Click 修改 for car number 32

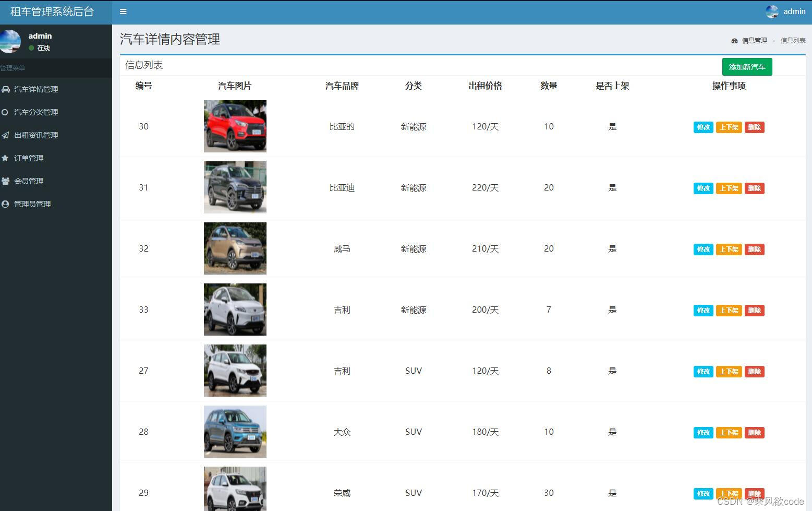tap(703, 249)
